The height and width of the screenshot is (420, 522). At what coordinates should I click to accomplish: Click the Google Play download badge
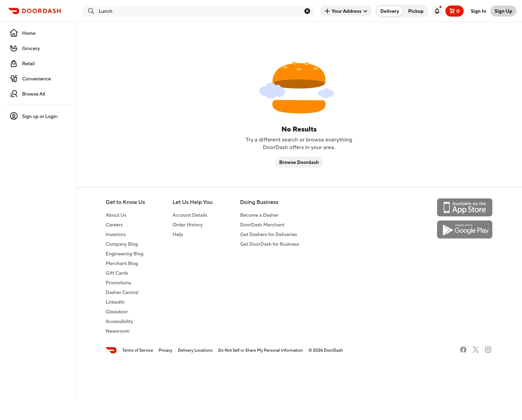click(x=465, y=229)
